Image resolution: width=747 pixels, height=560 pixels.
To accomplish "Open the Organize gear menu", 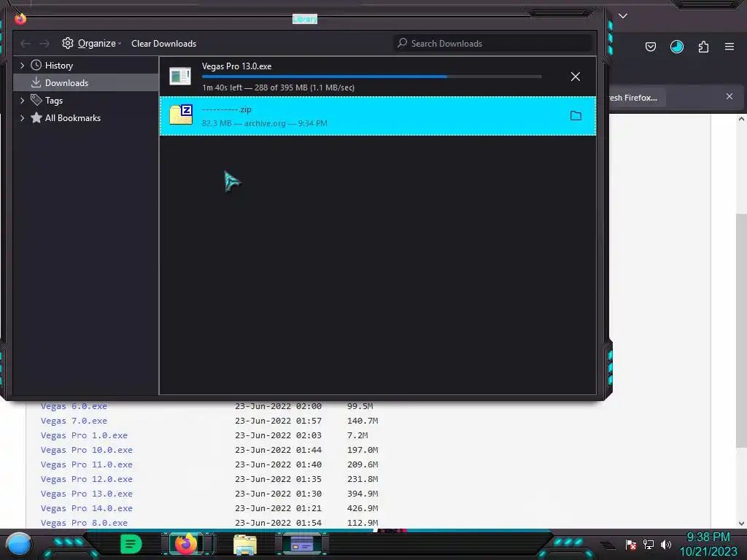I will pyautogui.click(x=91, y=43).
